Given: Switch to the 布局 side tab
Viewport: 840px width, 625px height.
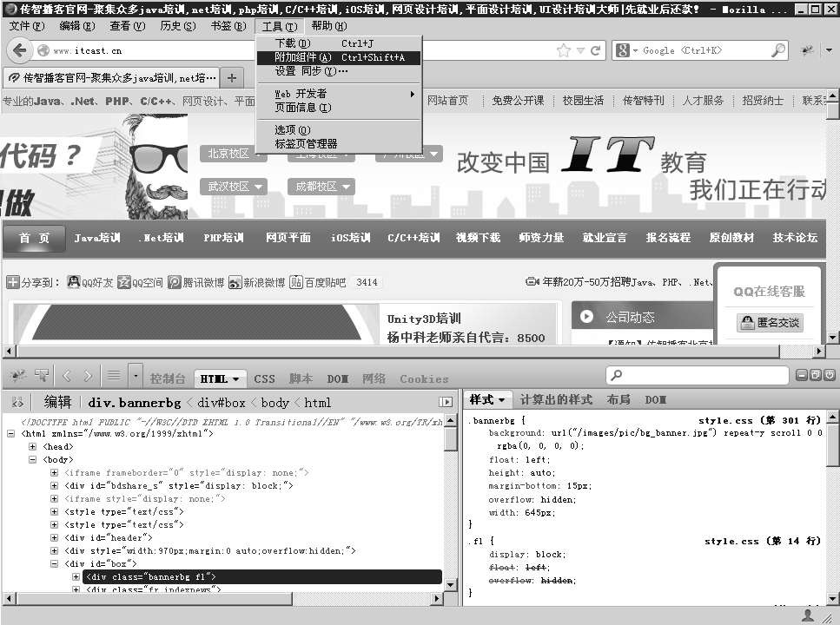Looking at the screenshot, I should coord(618,399).
